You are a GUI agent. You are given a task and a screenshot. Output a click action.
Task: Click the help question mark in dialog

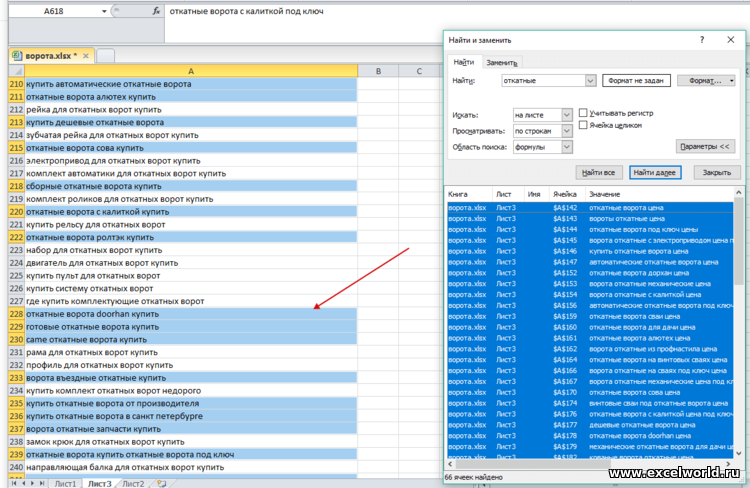[x=702, y=40]
